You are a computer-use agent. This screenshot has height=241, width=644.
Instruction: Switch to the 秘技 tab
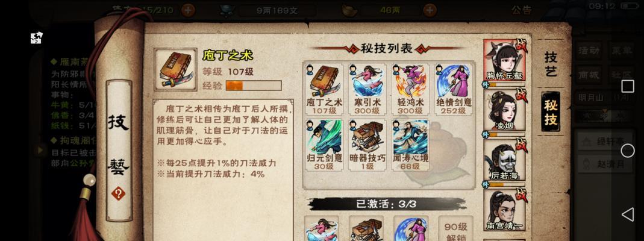[x=551, y=111]
